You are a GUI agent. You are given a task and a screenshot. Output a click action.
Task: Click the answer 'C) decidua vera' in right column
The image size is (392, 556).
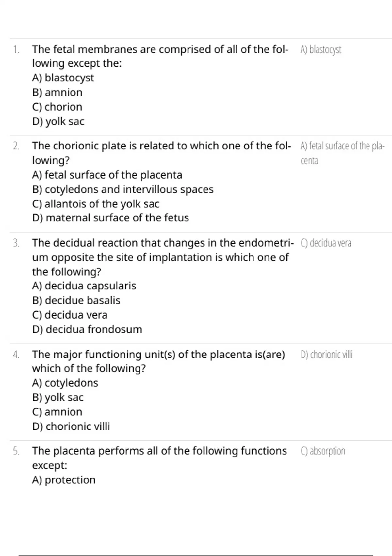pos(326,243)
